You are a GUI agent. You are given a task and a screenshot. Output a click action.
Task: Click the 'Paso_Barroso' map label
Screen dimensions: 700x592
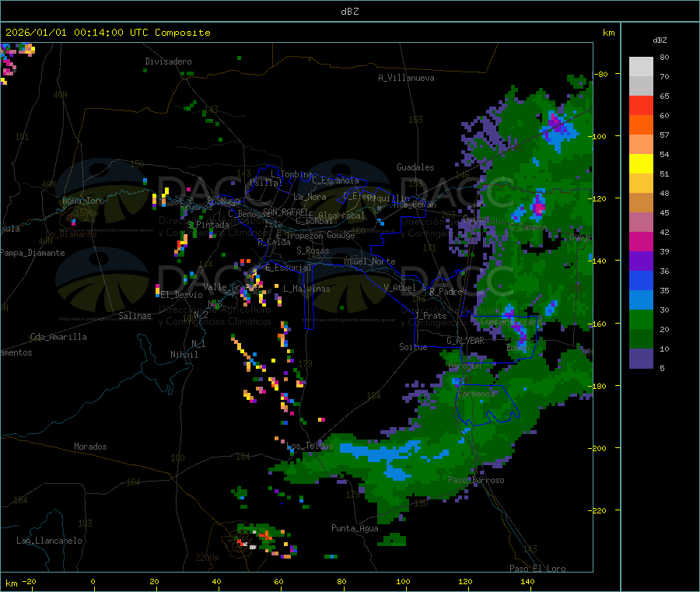tap(476, 480)
